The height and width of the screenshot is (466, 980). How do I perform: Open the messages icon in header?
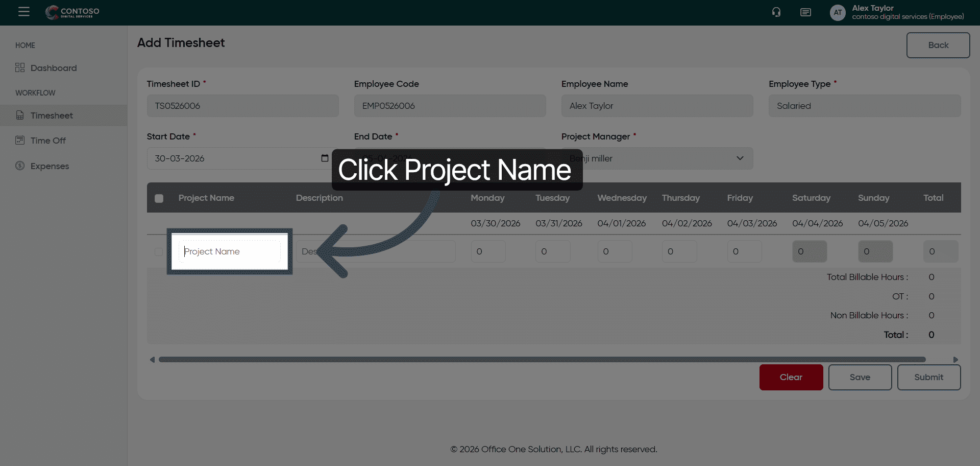coord(805,12)
